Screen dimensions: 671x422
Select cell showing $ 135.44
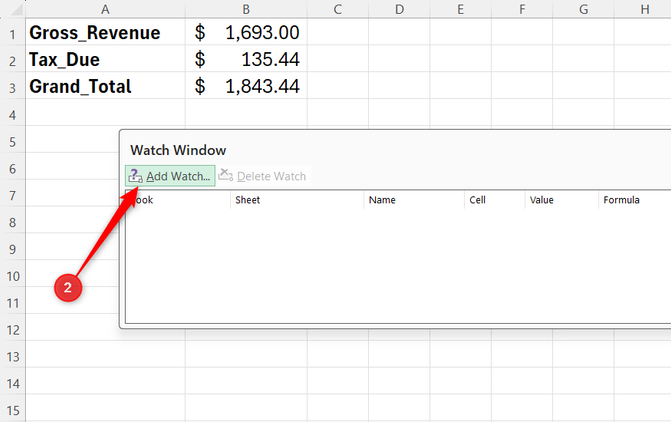pyautogui.click(x=246, y=59)
